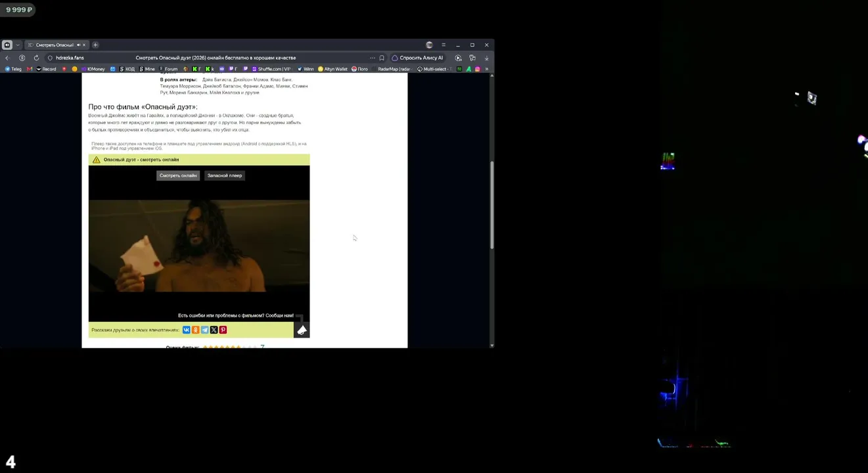Click the browser Back arrow
The width and height of the screenshot is (868, 473).
pos(7,58)
